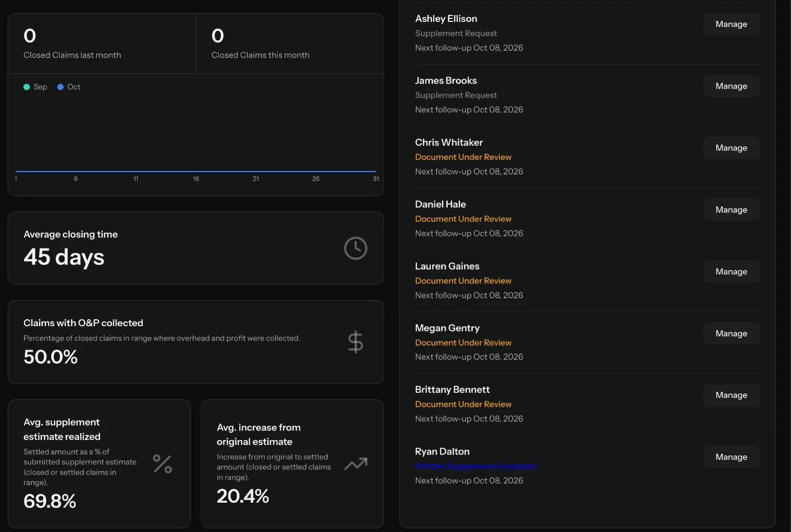This screenshot has width=791, height=532.
Task: Click Manage for Brittany Bennett
Action: 731,395
